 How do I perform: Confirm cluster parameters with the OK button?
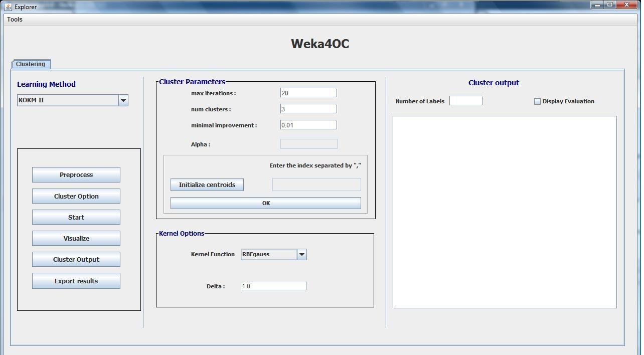click(265, 203)
